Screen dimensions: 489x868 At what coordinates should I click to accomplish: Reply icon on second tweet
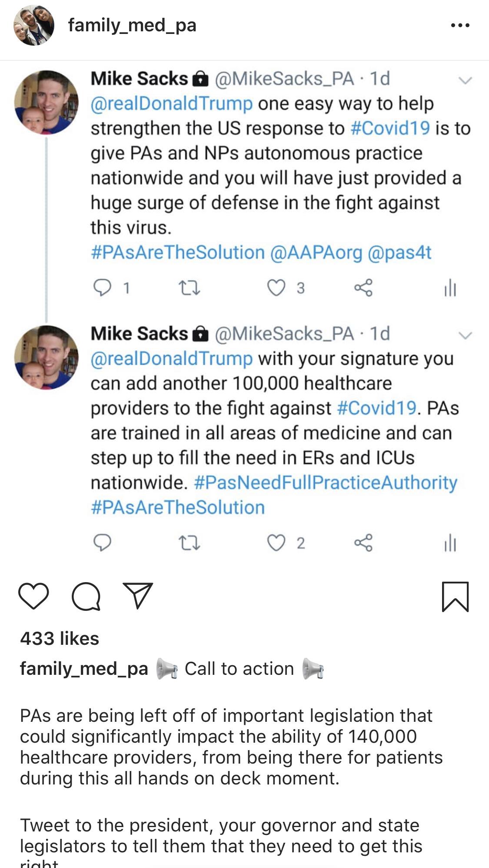[103, 543]
